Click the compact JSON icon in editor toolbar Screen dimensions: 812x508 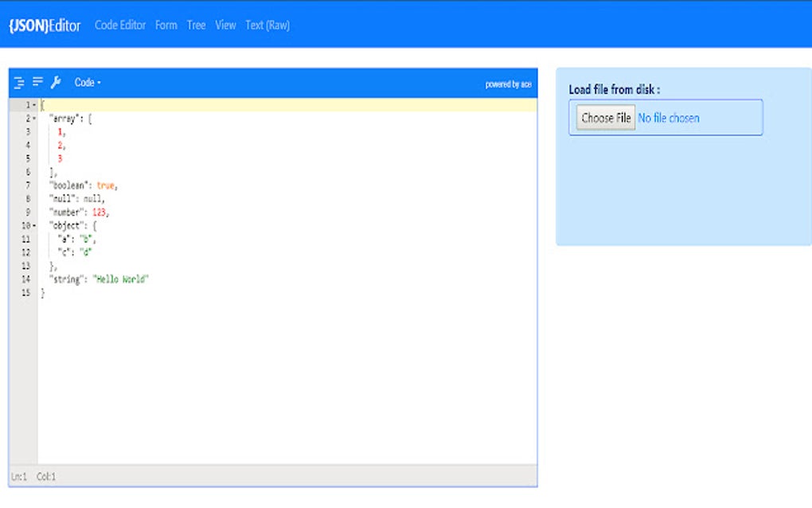coord(37,82)
